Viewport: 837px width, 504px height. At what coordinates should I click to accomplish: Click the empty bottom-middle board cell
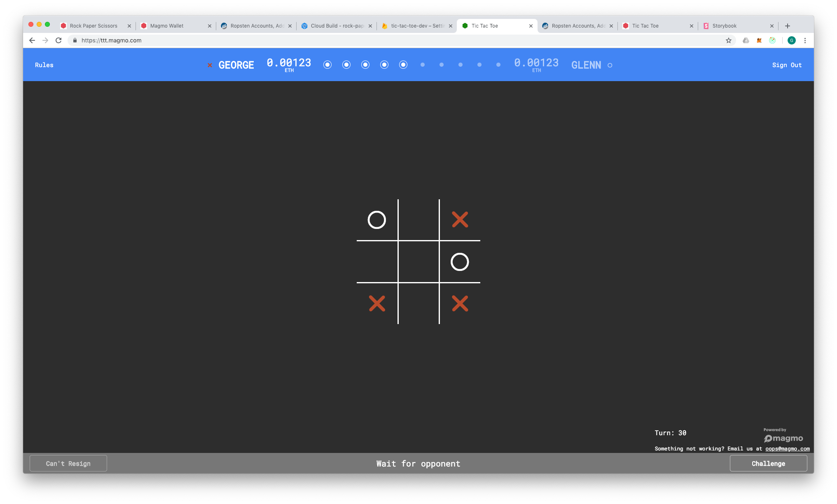click(x=418, y=303)
